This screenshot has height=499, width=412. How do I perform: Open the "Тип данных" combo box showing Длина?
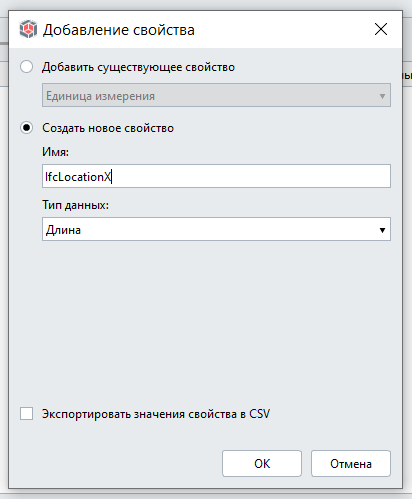click(216, 229)
